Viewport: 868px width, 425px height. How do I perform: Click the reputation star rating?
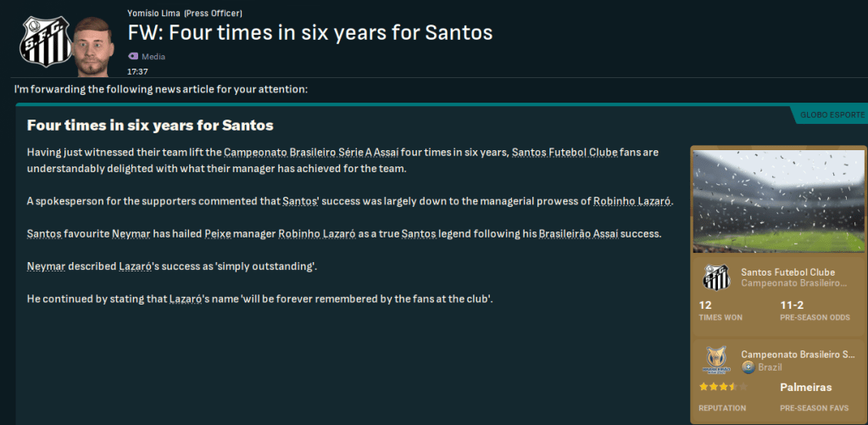[722, 387]
